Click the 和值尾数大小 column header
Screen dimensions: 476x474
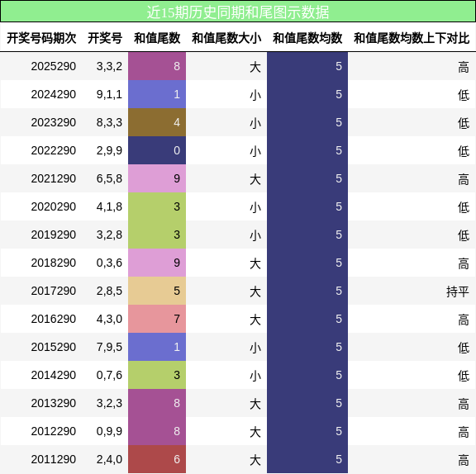point(226,38)
